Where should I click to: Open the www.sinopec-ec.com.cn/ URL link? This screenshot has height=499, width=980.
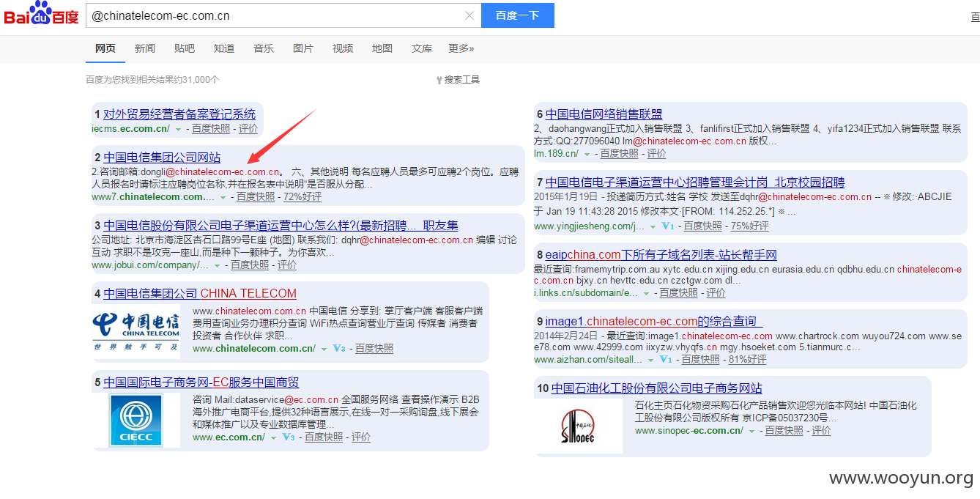689,431
